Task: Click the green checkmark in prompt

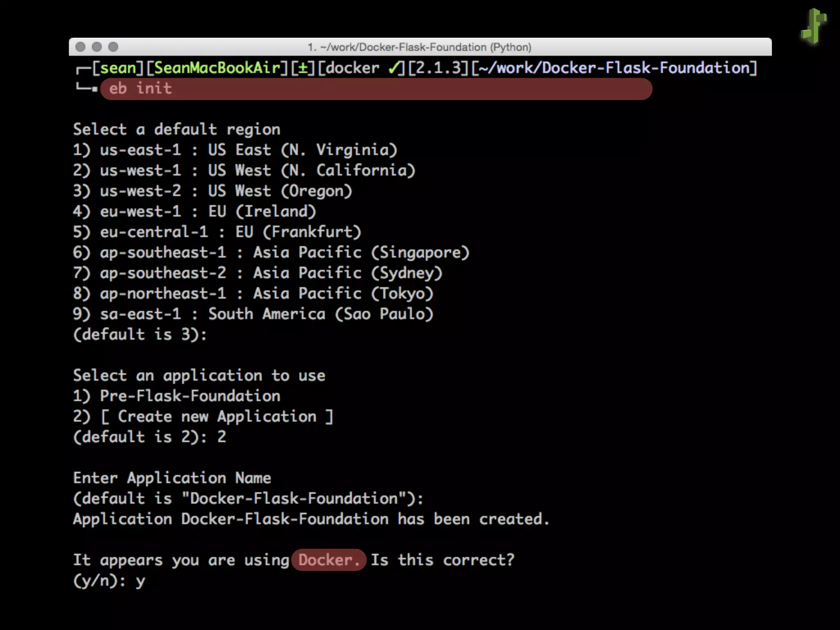Action: [x=394, y=68]
